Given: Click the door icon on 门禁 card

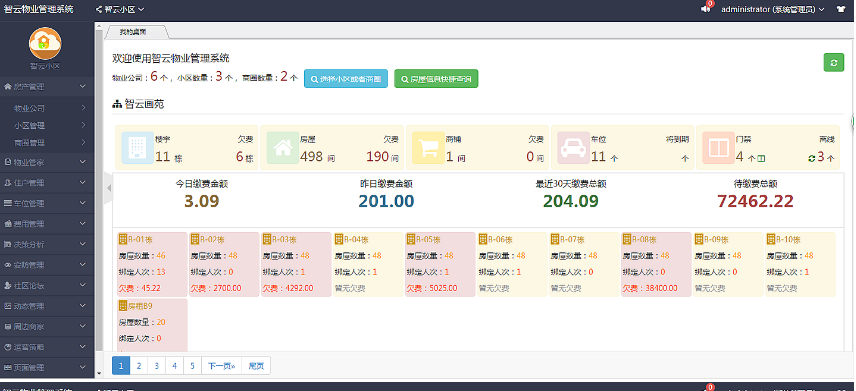Looking at the screenshot, I should 719,147.
